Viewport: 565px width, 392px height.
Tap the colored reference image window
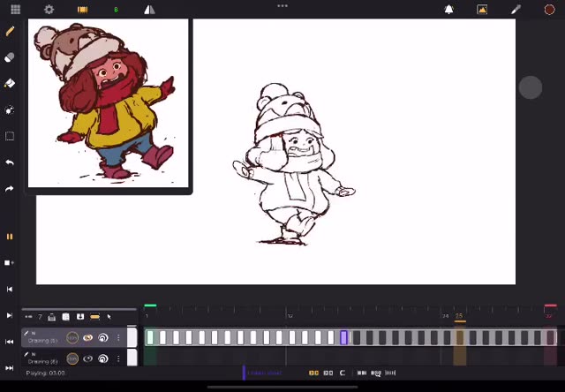(108, 103)
